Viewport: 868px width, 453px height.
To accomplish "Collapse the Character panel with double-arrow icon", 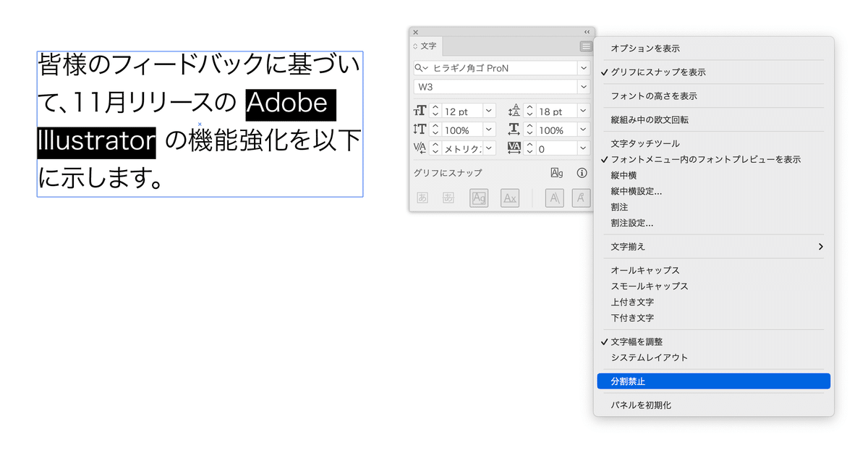I will click(587, 33).
